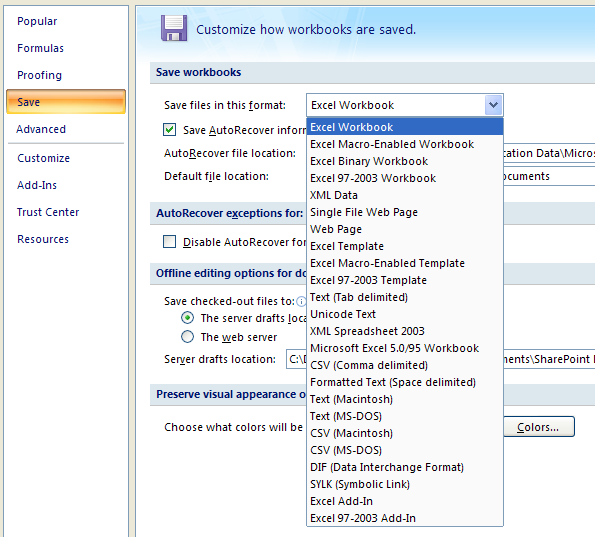Select Unicode Text format

405,314
